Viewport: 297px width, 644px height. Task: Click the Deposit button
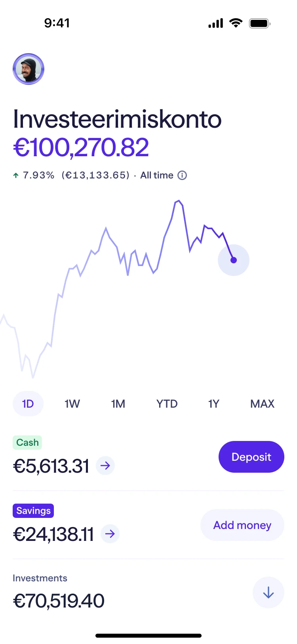251,457
